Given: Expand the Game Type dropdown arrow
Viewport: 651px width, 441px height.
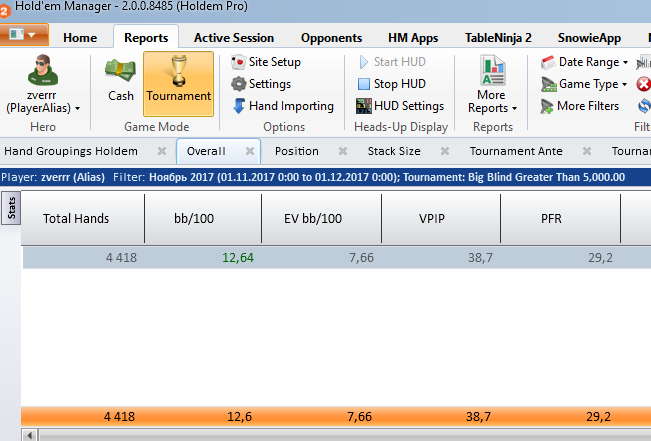Looking at the screenshot, I should [x=624, y=85].
